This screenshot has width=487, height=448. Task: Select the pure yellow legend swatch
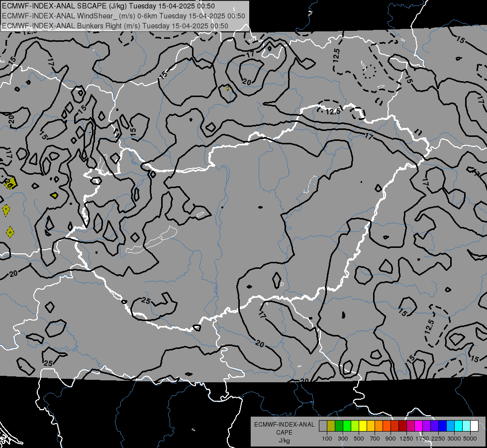coord(363,426)
